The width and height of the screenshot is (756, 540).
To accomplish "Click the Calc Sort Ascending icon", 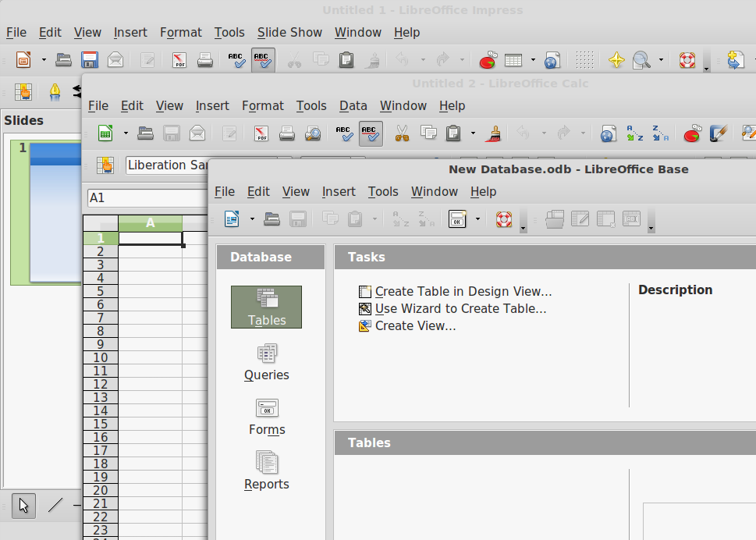I will [x=635, y=133].
